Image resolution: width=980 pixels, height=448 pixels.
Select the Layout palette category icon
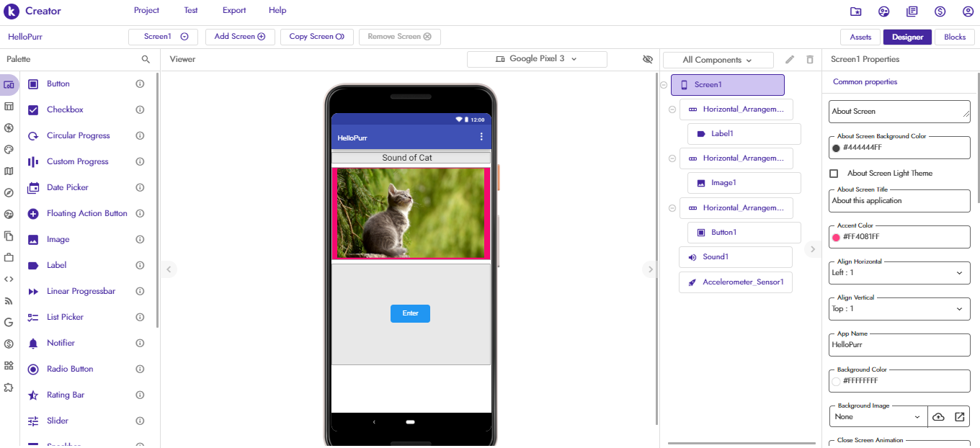[x=9, y=107]
